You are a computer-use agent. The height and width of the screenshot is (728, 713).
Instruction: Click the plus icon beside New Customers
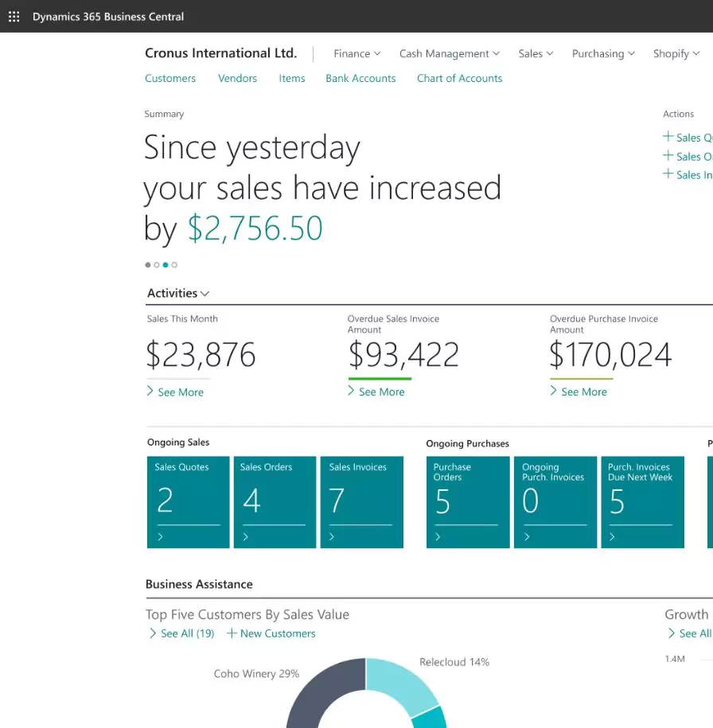point(232,633)
